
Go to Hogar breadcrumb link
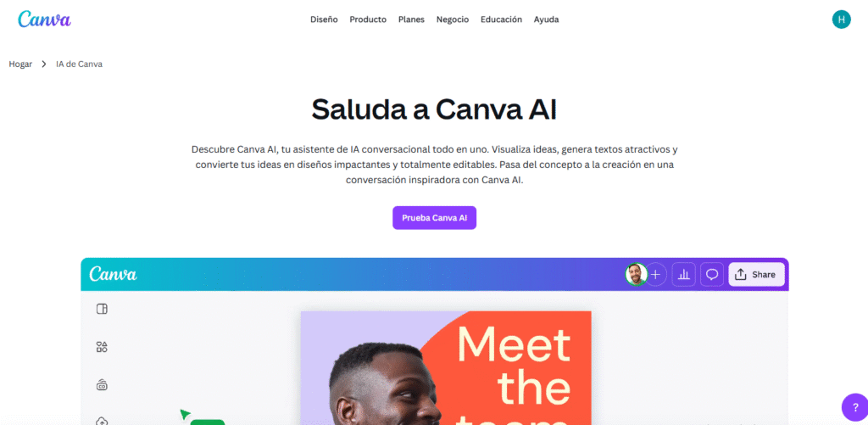(20, 64)
